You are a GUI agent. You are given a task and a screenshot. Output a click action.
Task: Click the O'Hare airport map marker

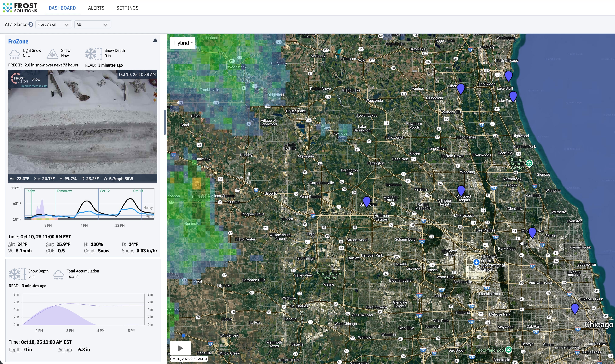tap(476, 262)
